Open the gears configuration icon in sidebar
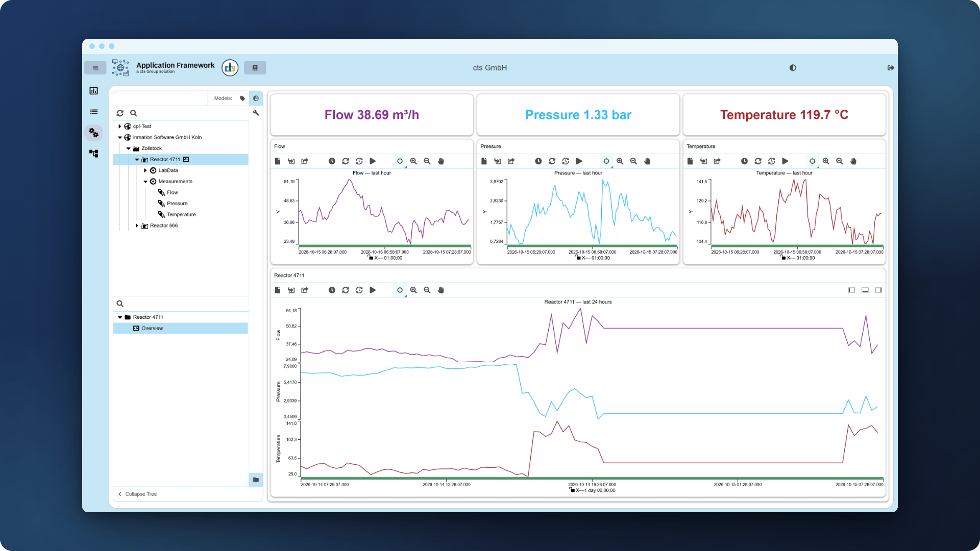Screen dimensions: 980x551 (94, 133)
